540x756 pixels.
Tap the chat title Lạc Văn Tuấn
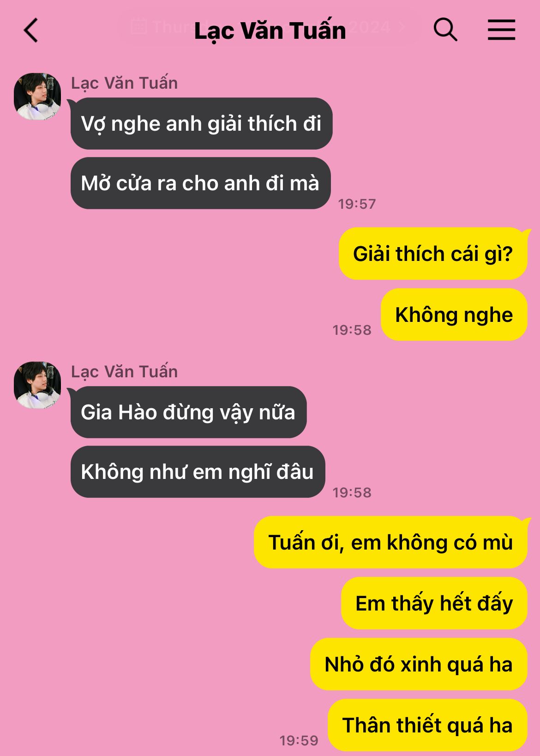[x=270, y=31]
